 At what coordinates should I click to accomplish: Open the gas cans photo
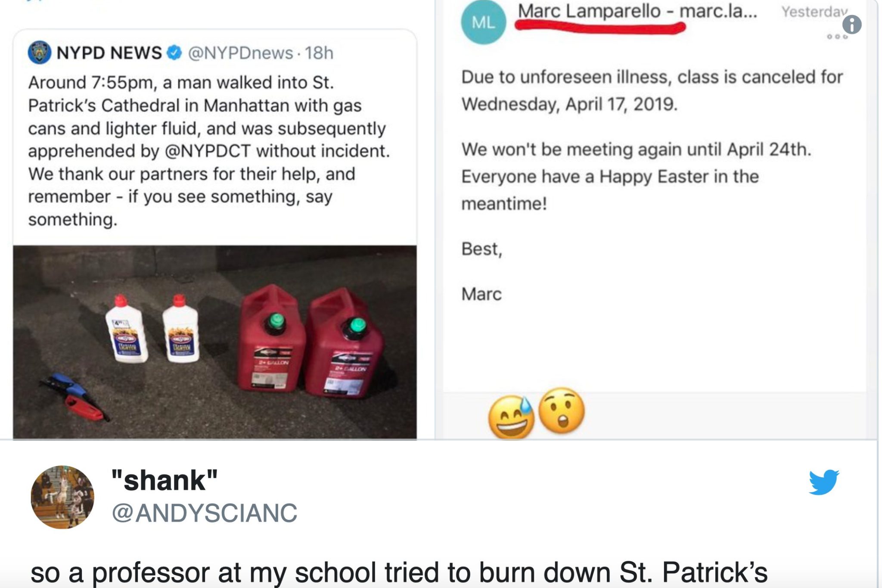(214, 342)
